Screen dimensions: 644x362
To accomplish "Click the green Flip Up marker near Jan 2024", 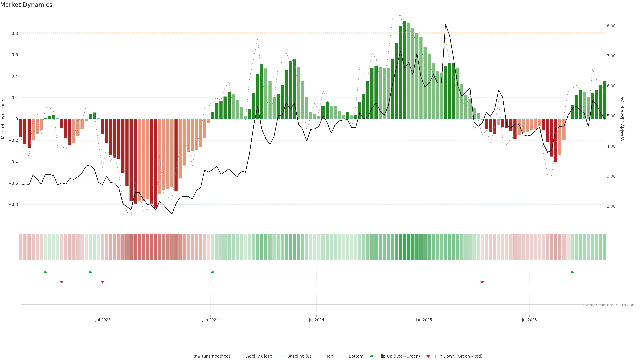I will [212, 272].
